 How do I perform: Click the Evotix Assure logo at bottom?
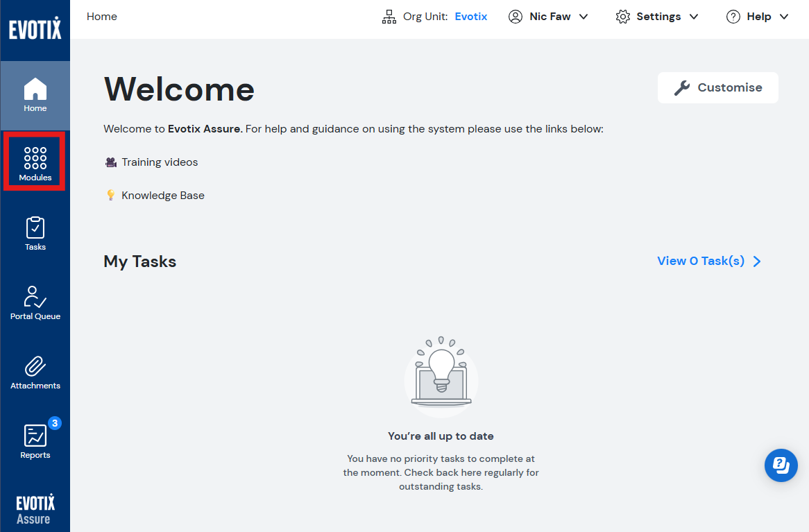pyautogui.click(x=35, y=509)
